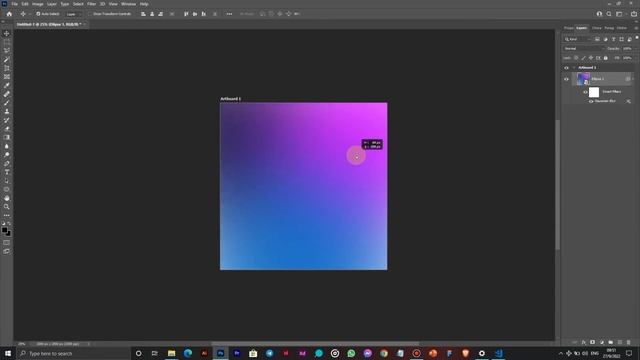The width and height of the screenshot is (640, 360).
Task: Click the Home icon in options bar
Action: tap(9, 14)
